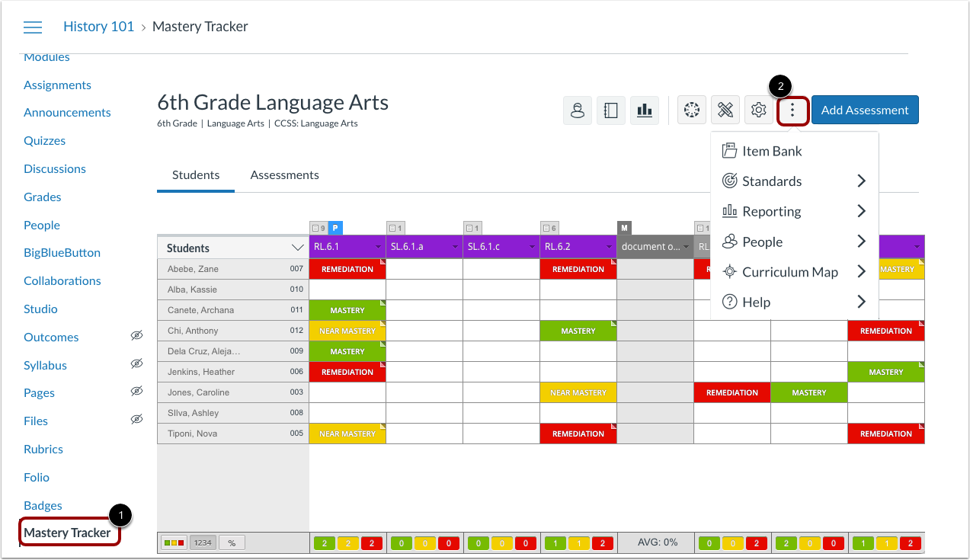This screenshot has width=970, height=560.
Task: Open Mastery Tracker in course navigation
Action: tap(67, 533)
